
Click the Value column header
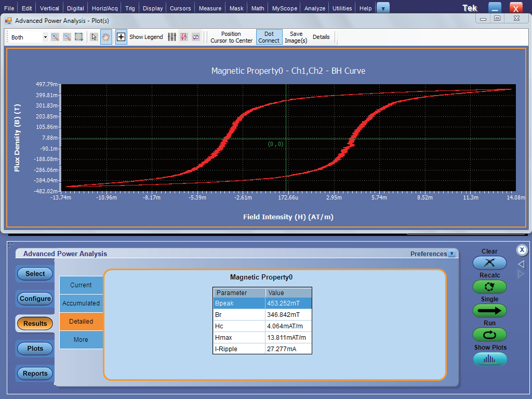click(288, 293)
